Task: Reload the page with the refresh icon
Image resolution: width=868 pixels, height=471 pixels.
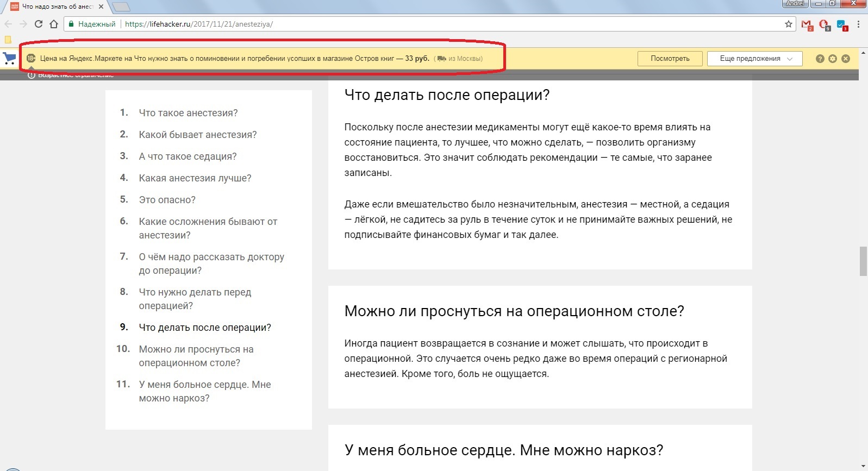Action: tap(39, 24)
